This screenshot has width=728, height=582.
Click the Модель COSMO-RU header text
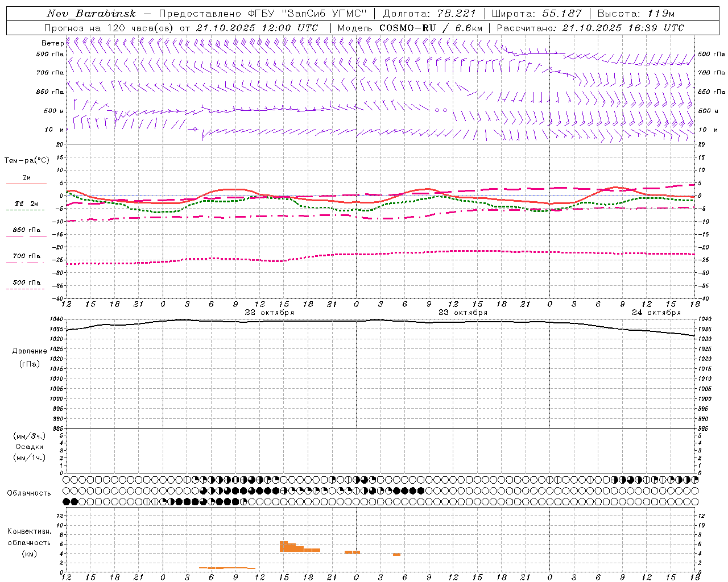click(x=410, y=28)
